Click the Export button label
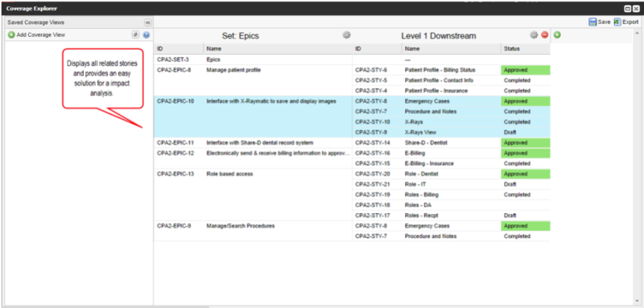The height and width of the screenshot is (308, 644). [630, 23]
